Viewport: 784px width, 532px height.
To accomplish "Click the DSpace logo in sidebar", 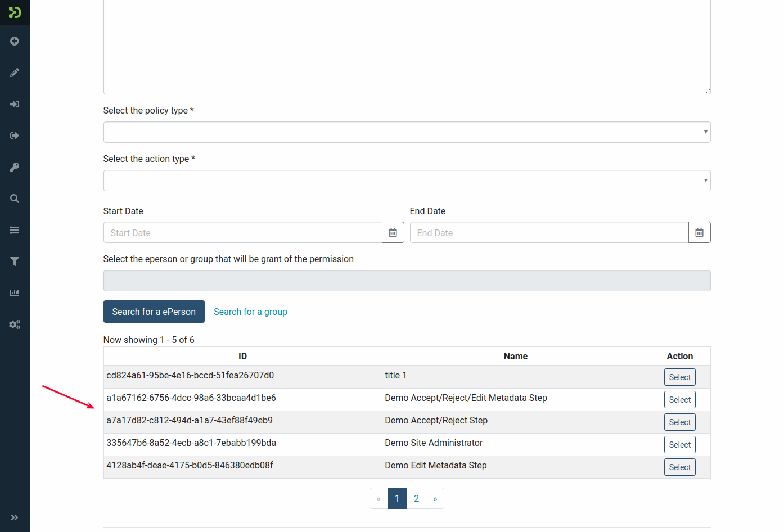I will 15,12.
